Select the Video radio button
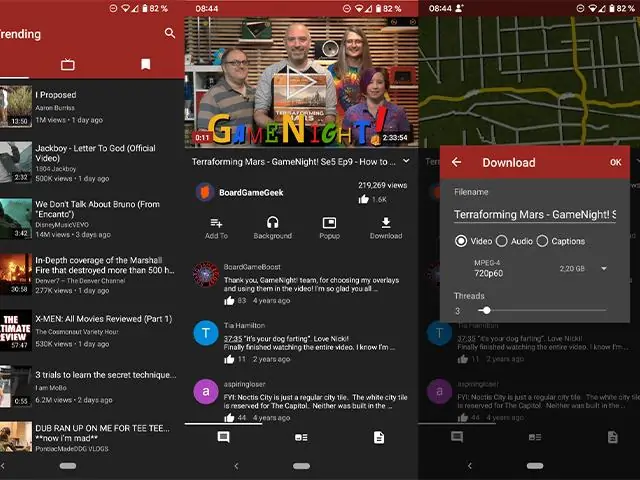Image resolution: width=640 pixels, height=480 pixels. click(x=461, y=241)
